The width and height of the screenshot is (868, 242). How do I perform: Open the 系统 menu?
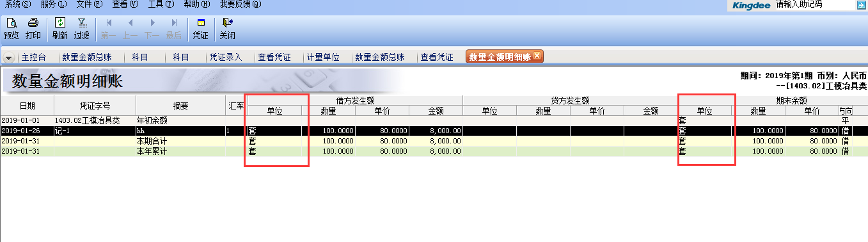17,4
